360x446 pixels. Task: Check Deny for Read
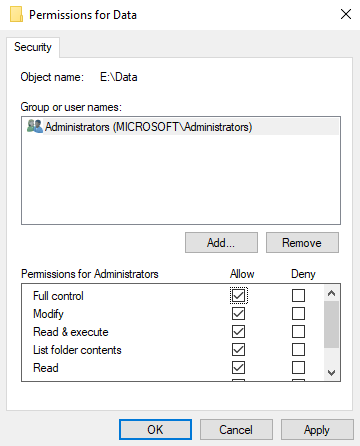coord(298,368)
